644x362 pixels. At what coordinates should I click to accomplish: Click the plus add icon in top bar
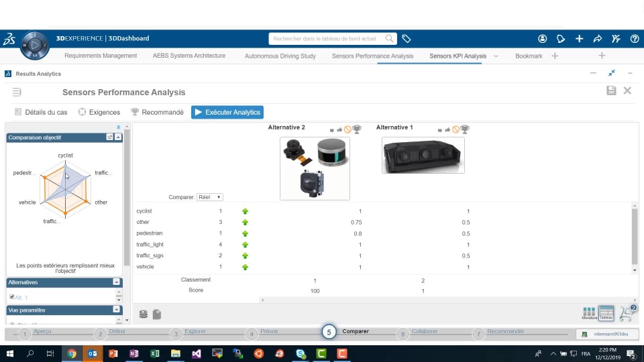[x=579, y=39]
